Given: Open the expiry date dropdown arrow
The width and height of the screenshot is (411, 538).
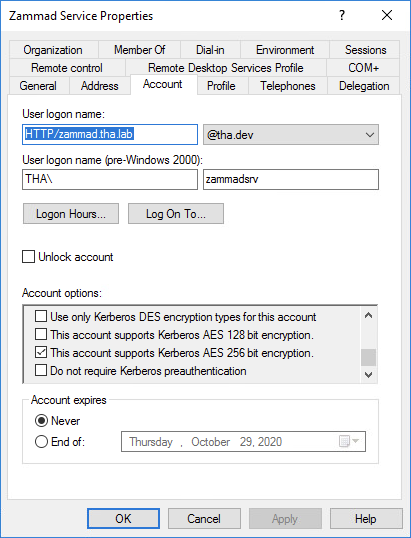Looking at the screenshot, I should [x=356, y=441].
